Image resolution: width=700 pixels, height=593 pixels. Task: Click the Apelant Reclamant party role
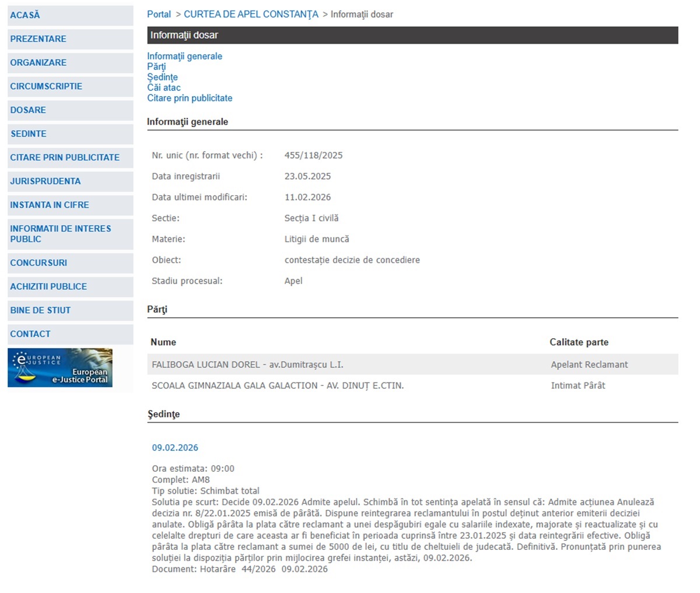(x=589, y=365)
